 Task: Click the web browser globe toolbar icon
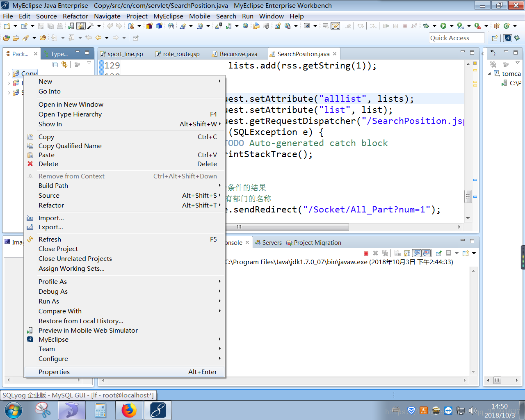point(245,26)
